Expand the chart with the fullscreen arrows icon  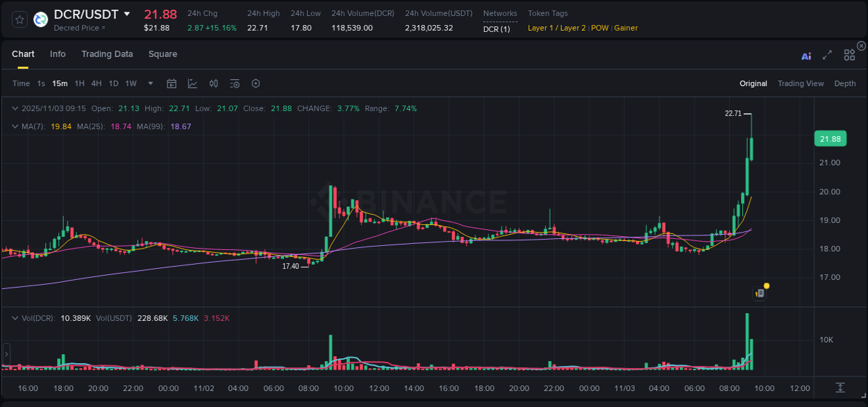pyautogui.click(x=827, y=56)
